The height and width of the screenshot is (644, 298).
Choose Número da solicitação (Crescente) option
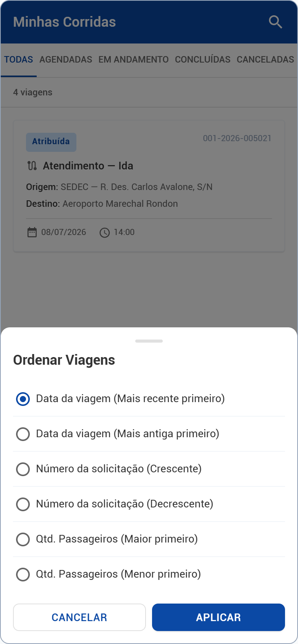click(149, 469)
